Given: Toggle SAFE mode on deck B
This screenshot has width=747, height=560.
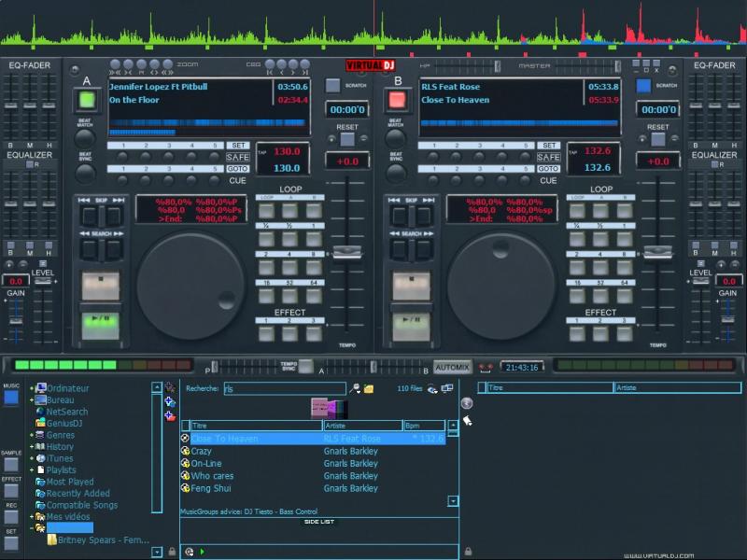Looking at the screenshot, I should (548, 157).
